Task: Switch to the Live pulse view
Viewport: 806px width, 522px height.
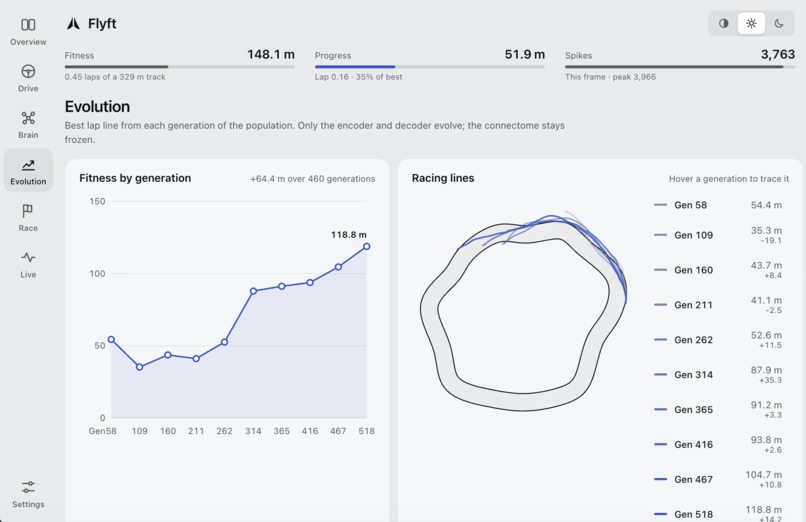Action: tap(28, 264)
